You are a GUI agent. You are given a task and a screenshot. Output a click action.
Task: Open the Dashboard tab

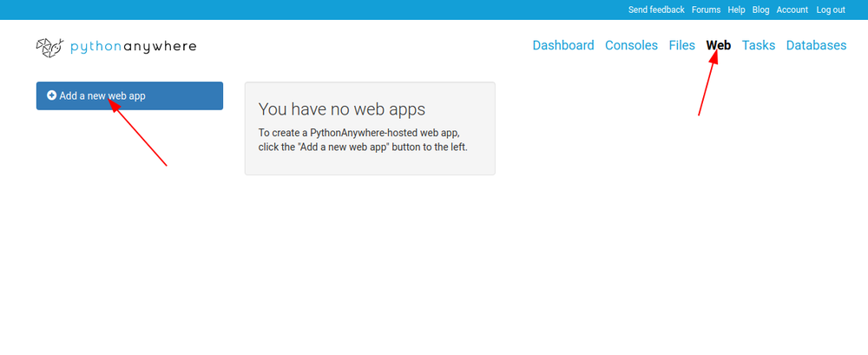click(563, 45)
